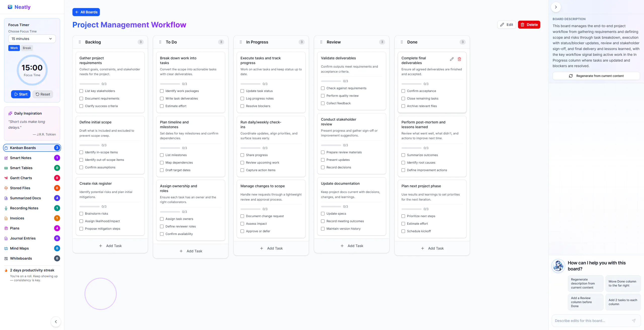This screenshot has height=330, width=644.
Task: Click the Backlog task count badge
Action: 141,42
